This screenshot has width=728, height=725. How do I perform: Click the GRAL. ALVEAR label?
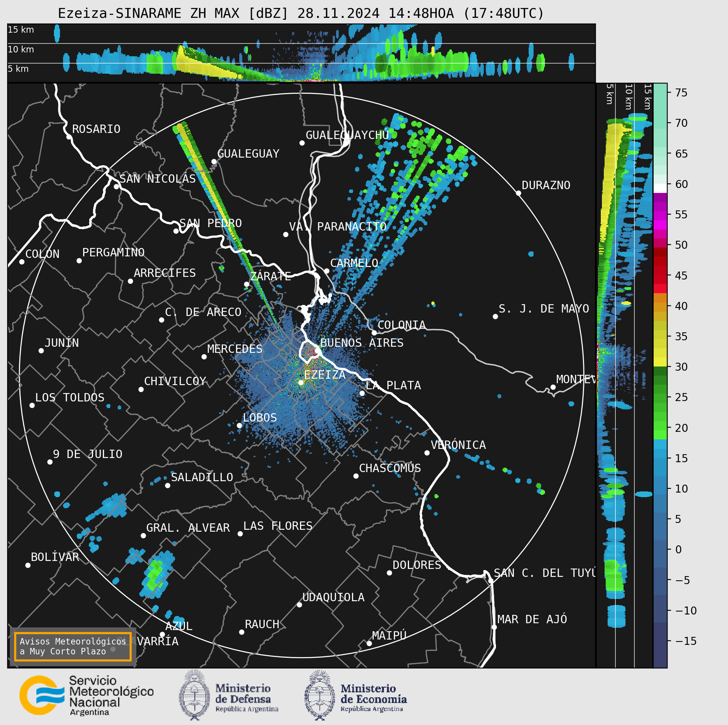point(188,528)
